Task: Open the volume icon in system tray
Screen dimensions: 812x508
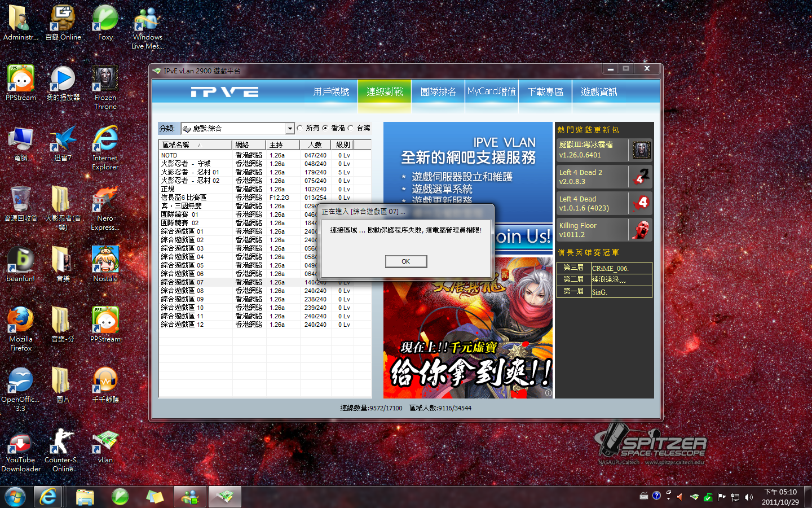Action: click(x=749, y=497)
